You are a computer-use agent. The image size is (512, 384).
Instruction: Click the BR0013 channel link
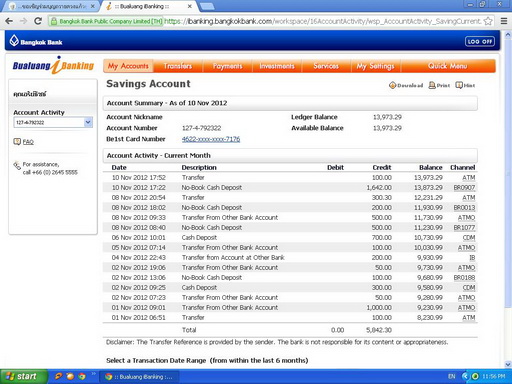(x=464, y=208)
